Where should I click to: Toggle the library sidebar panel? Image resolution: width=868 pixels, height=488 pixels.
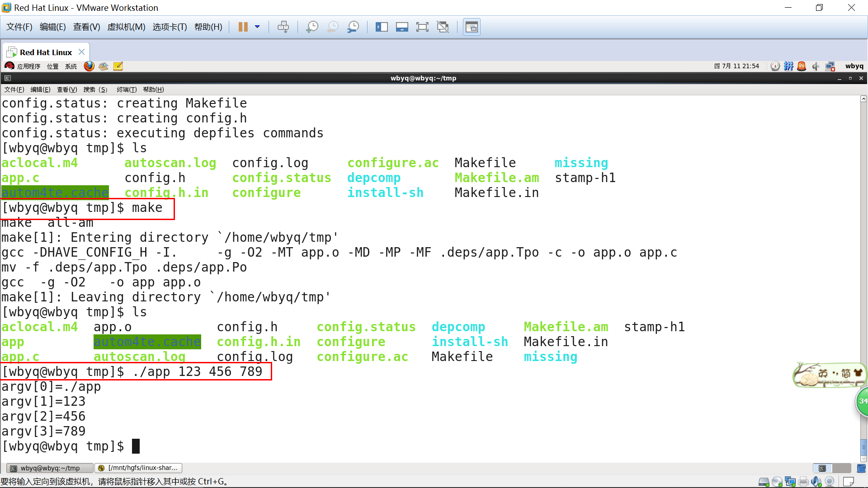click(x=382, y=27)
